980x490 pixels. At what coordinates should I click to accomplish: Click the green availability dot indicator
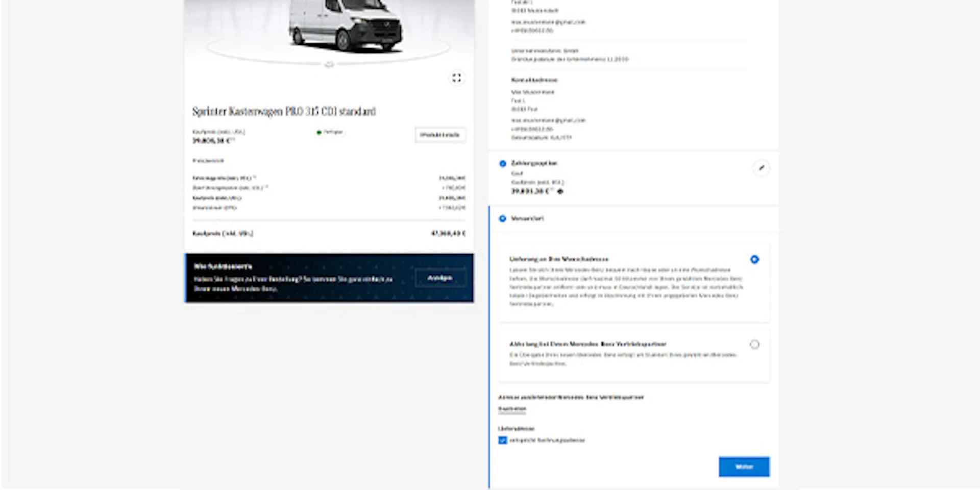319,132
